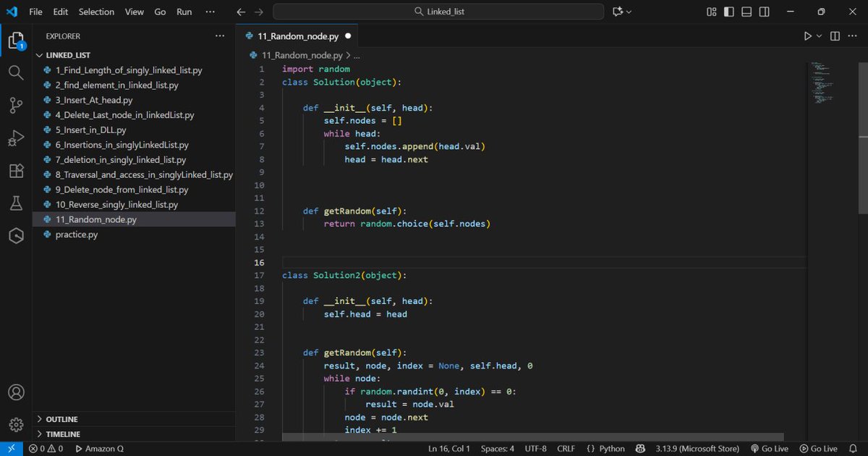868x456 pixels.
Task: Split the editor to the right
Action: [835, 35]
